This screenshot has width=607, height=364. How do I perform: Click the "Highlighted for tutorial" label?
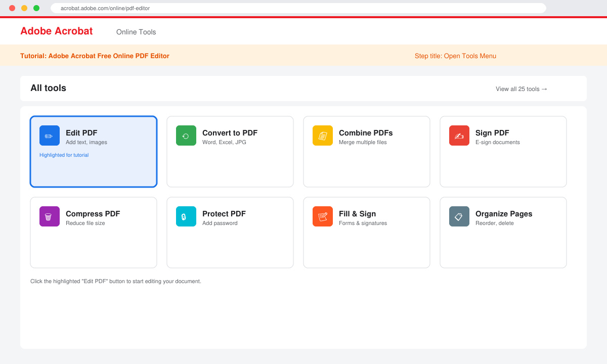click(x=64, y=155)
